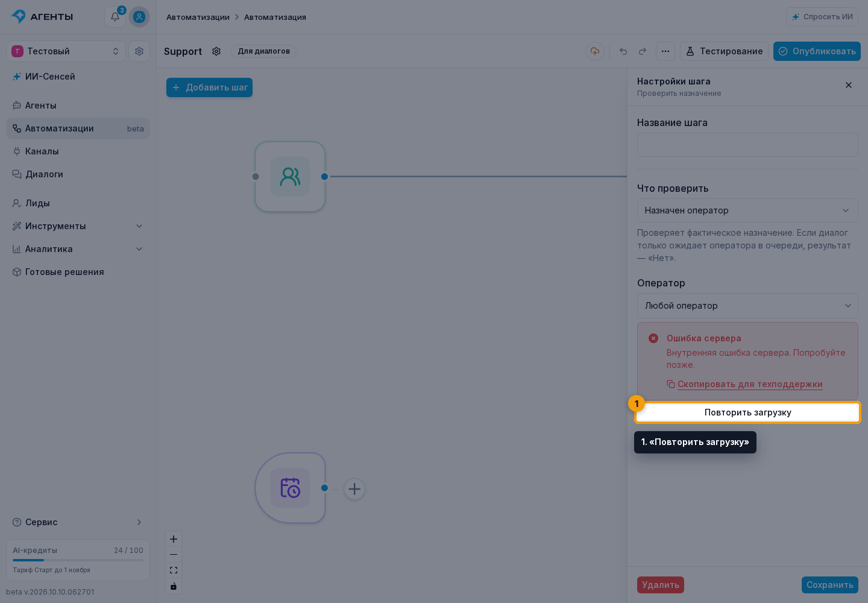Open the three-dots more options menu
The image size is (868, 603).
click(665, 51)
